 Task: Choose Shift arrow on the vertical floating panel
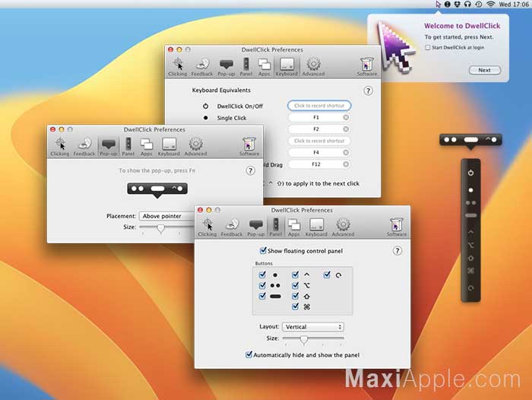[470, 258]
